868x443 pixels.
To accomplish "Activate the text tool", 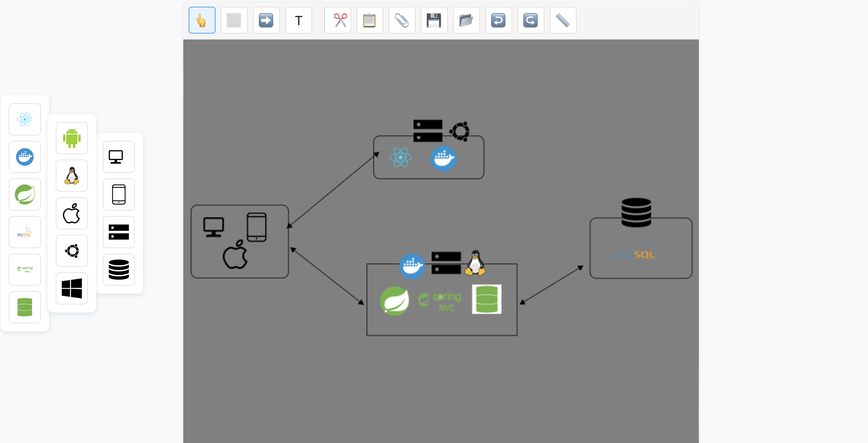I will pos(298,20).
